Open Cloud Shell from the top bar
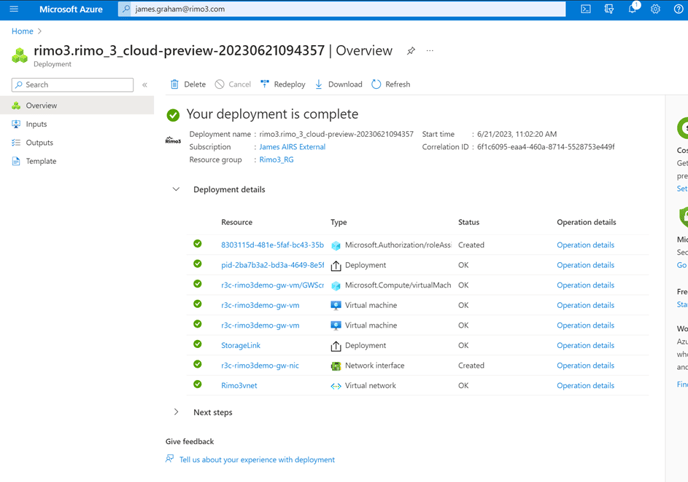This screenshot has height=482, width=688. pyautogui.click(x=586, y=9)
